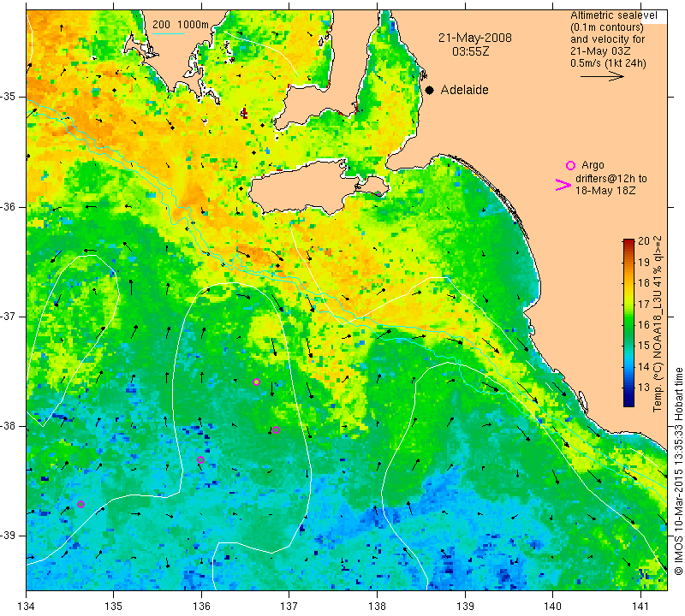Click the 'Argo' legend label
Viewport: 685px width, 616px height.
coord(593,165)
